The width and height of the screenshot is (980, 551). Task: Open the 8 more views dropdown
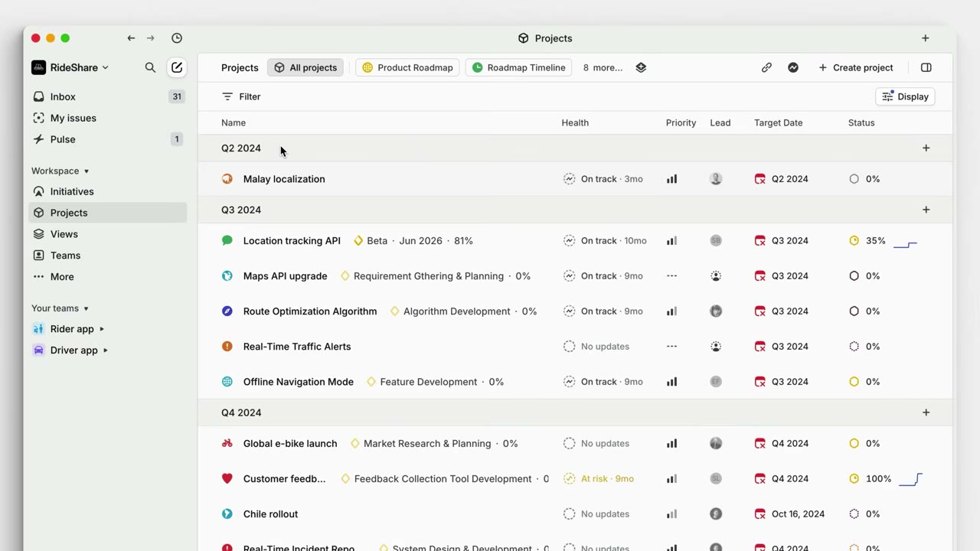click(603, 67)
